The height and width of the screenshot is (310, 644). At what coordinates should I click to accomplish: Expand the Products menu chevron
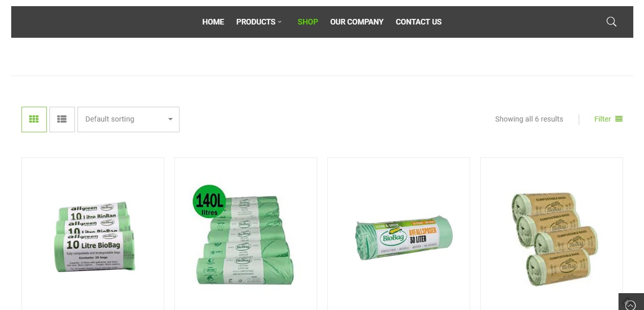pos(280,22)
